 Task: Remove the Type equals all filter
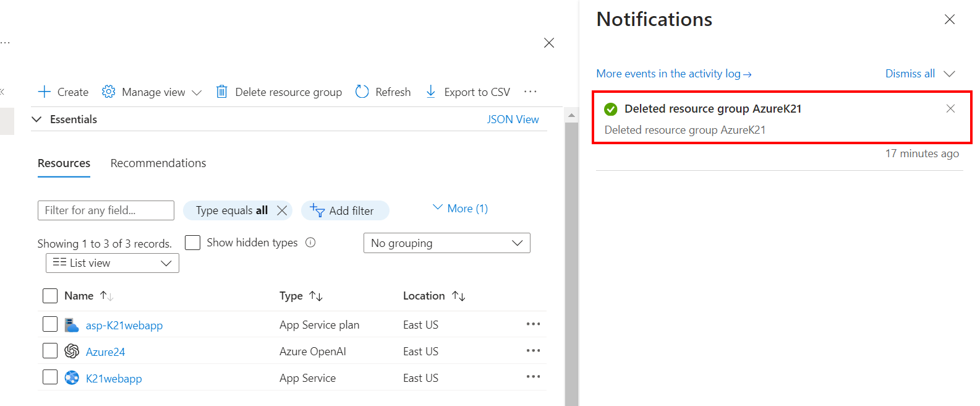pos(282,210)
